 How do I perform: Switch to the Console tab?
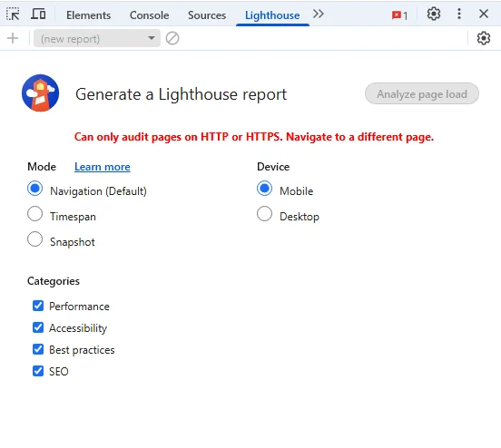(149, 15)
